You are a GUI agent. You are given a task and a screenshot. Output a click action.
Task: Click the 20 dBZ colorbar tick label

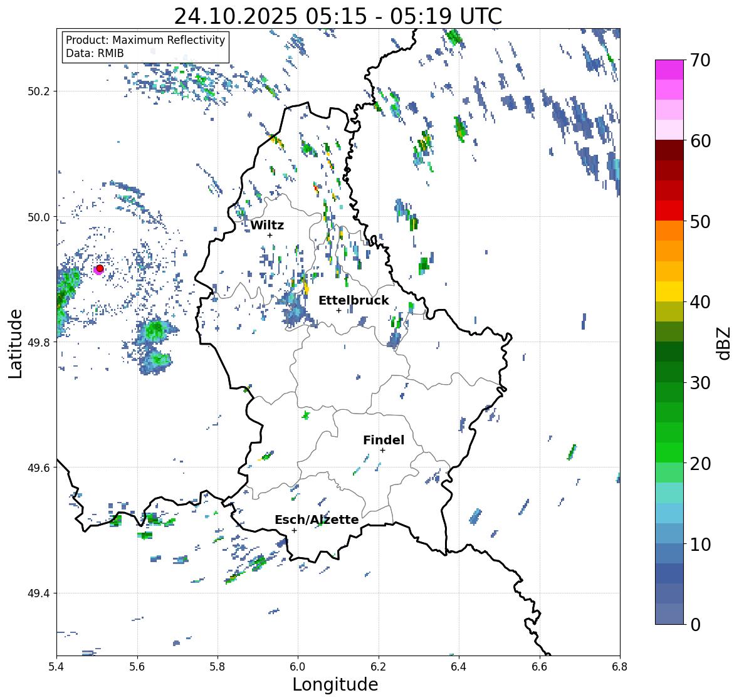pyautogui.click(x=700, y=464)
